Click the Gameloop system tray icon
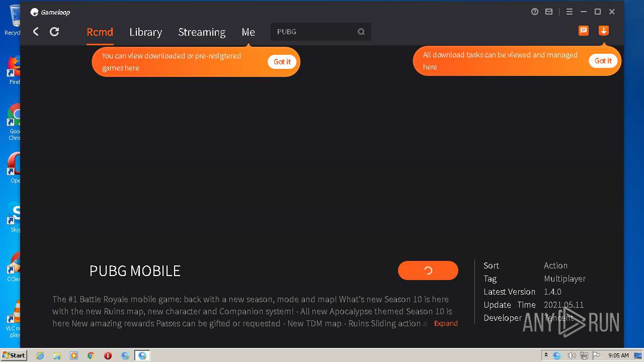 click(x=557, y=355)
